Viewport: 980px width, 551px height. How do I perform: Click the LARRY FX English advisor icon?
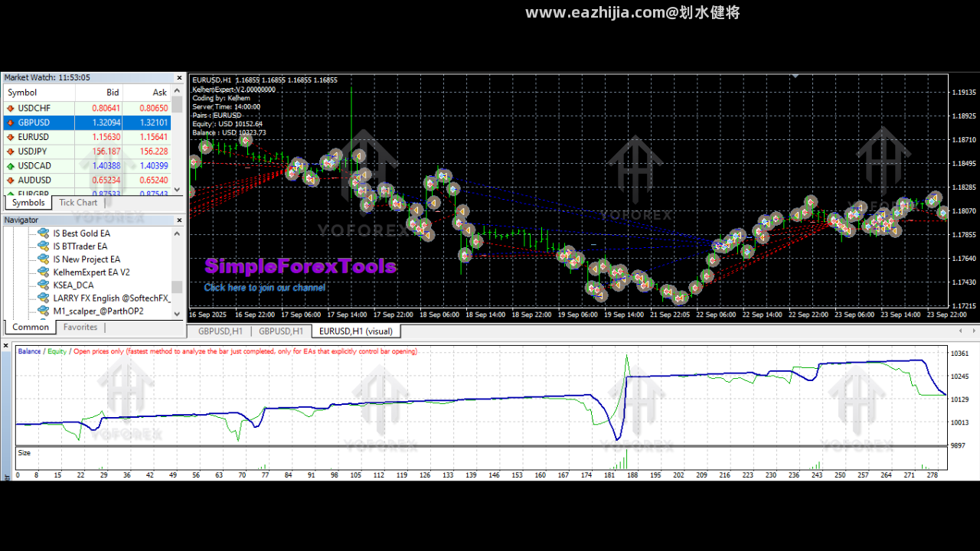coord(44,298)
